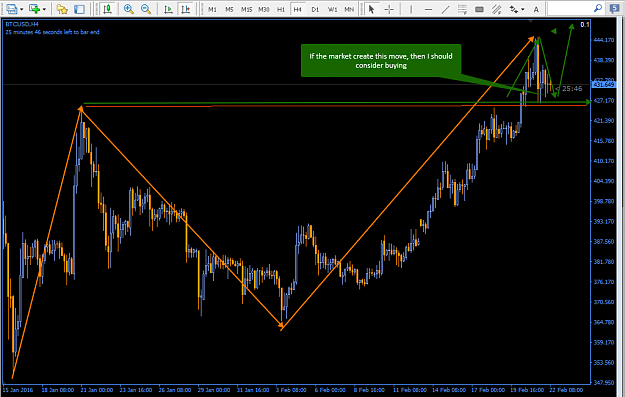Select the Fibonacci retracement tool

click(462, 9)
